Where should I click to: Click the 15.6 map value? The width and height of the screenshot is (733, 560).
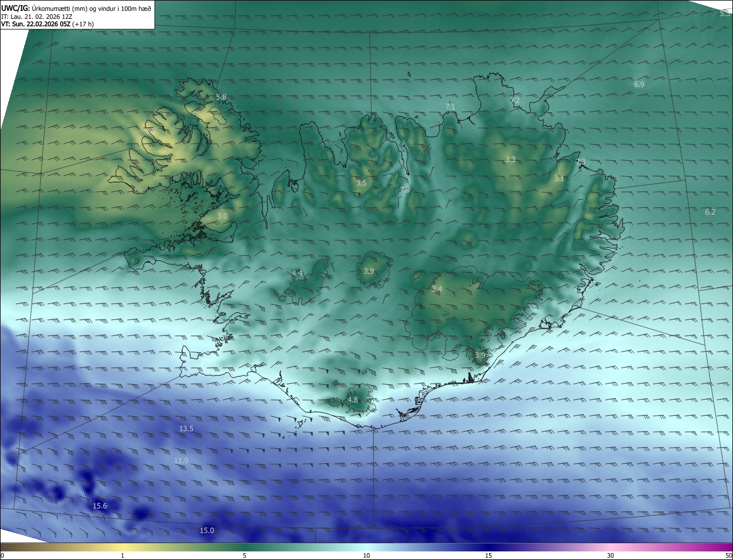click(x=100, y=506)
